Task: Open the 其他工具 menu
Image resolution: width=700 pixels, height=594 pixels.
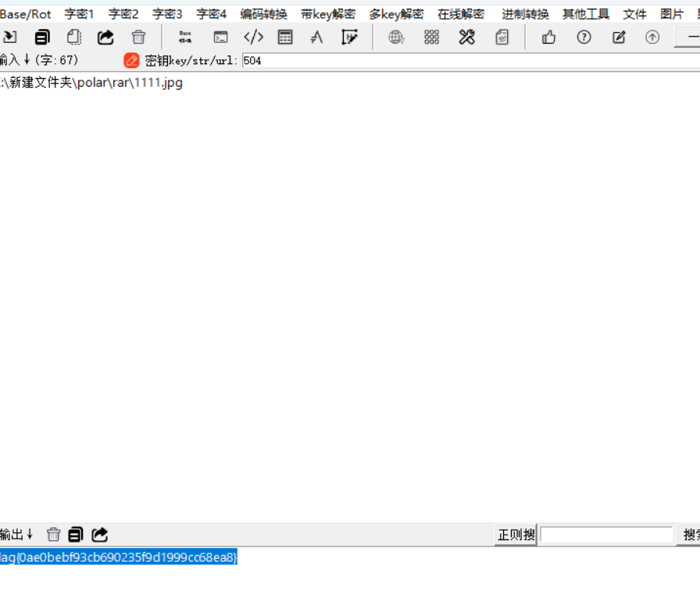Action: point(586,14)
